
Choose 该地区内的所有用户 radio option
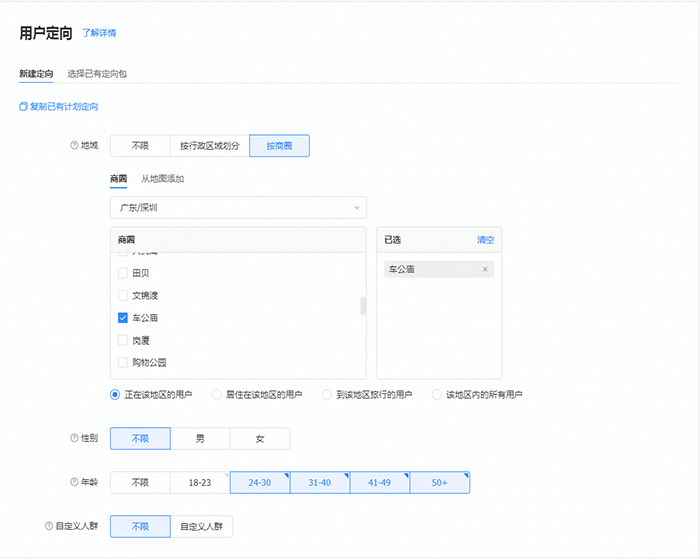[437, 395]
